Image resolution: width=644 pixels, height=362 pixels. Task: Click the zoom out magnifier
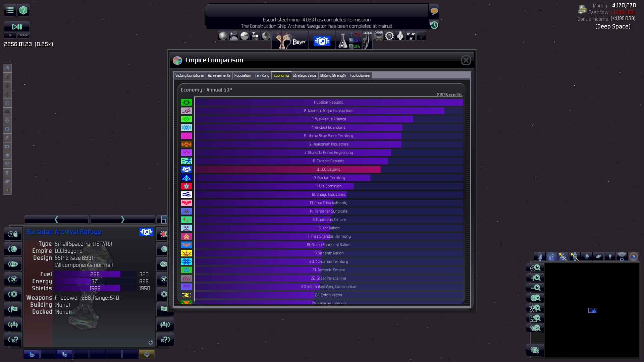click(x=535, y=288)
